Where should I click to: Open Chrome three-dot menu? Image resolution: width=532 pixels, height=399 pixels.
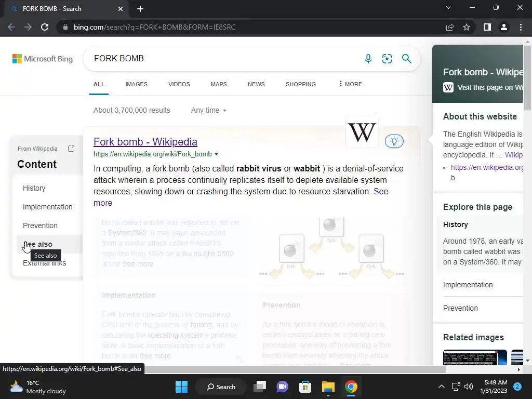(x=521, y=27)
